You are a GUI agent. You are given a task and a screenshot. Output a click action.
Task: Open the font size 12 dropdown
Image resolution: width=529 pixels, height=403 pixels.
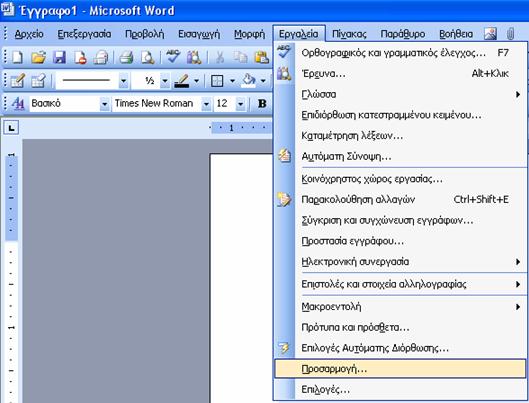(x=240, y=104)
